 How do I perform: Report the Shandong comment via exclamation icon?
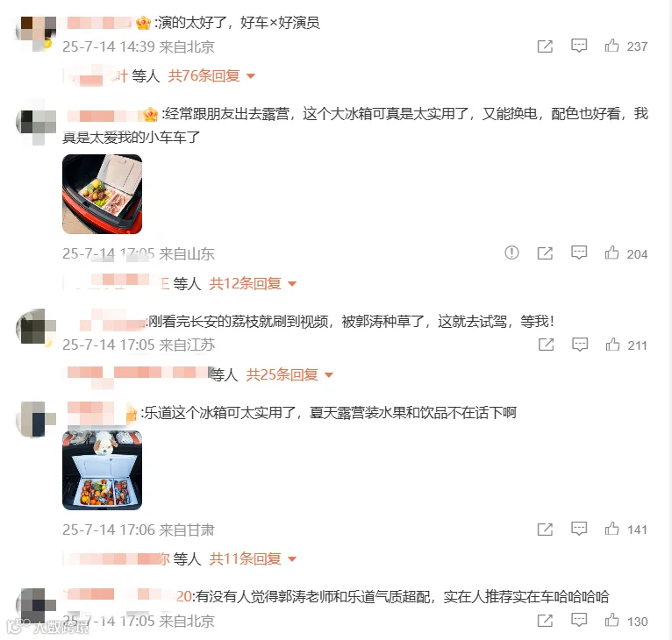pyautogui.click(x=511, y=252)
